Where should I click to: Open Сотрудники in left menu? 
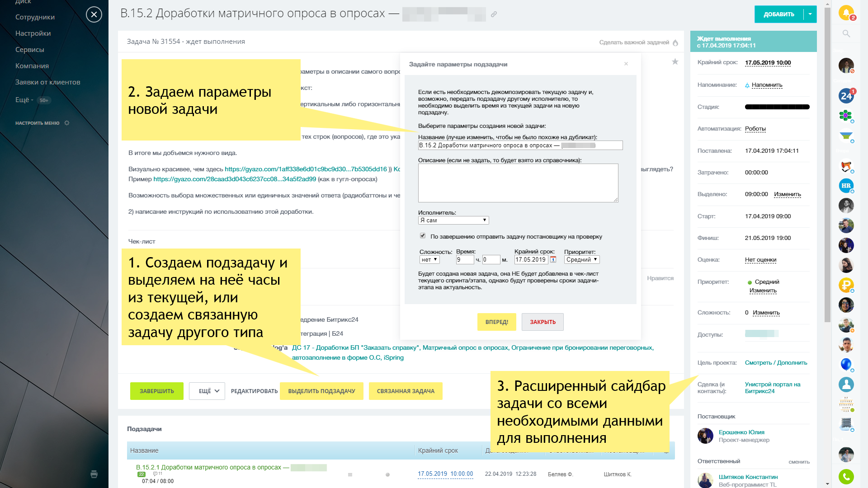(x=35, y=17)
